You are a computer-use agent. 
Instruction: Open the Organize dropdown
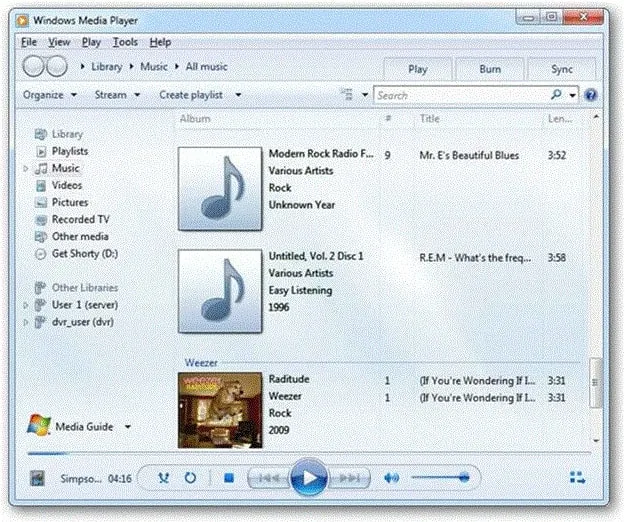[50, 95]
